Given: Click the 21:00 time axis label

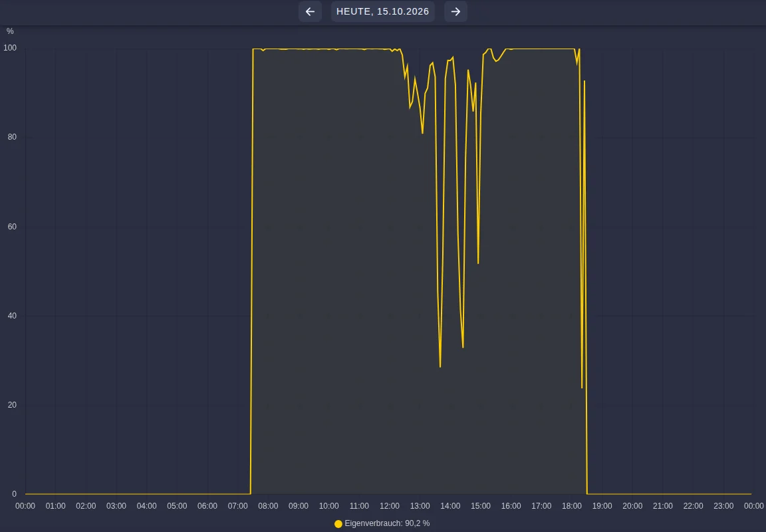Looking at the screenshot, I should (663, 505).
